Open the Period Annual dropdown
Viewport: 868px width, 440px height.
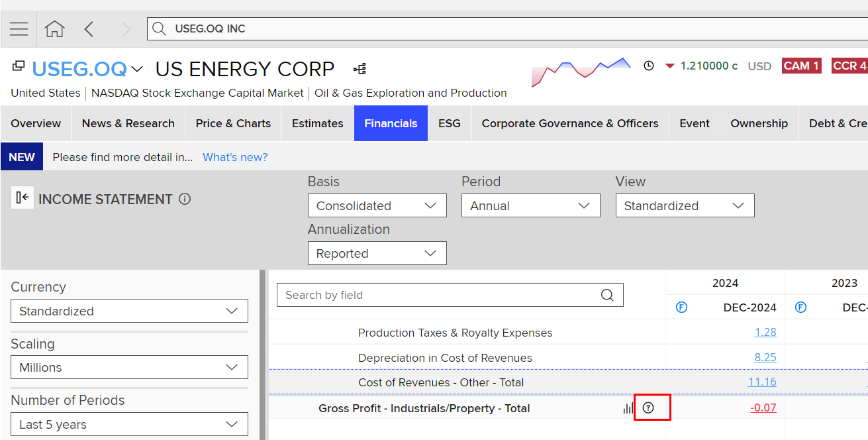pos(531,205)
